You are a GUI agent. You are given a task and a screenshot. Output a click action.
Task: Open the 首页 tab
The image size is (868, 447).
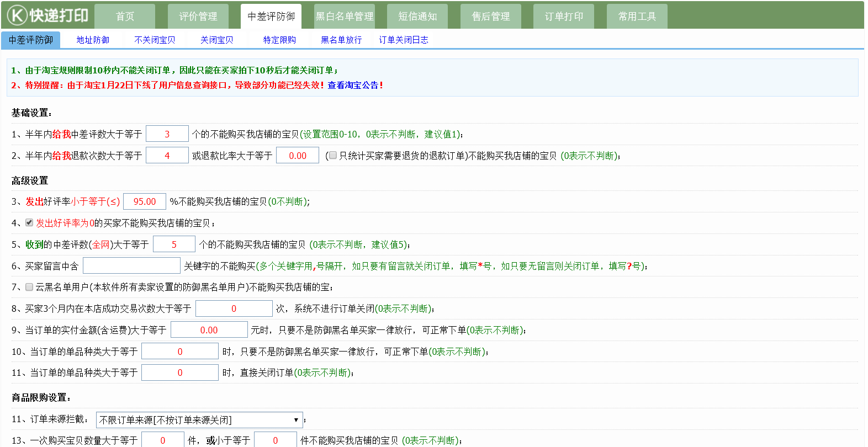(125, 16)
